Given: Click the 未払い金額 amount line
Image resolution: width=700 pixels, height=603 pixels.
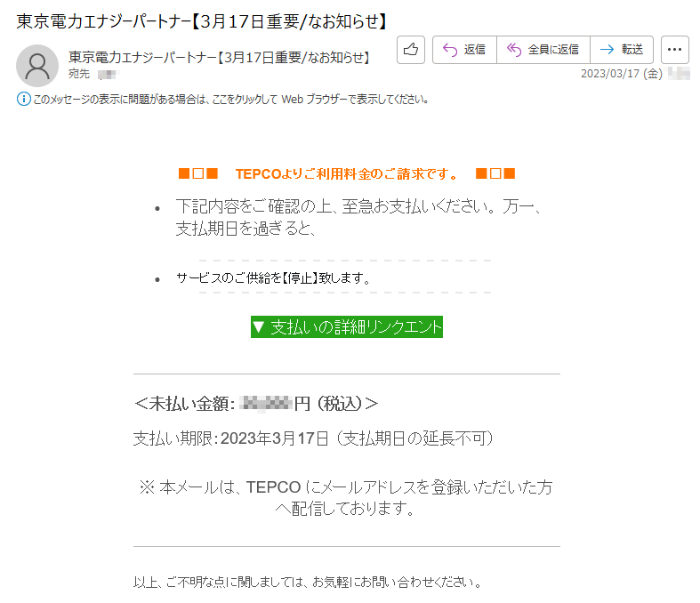Looking at the screenshot, I should point(256,404).
